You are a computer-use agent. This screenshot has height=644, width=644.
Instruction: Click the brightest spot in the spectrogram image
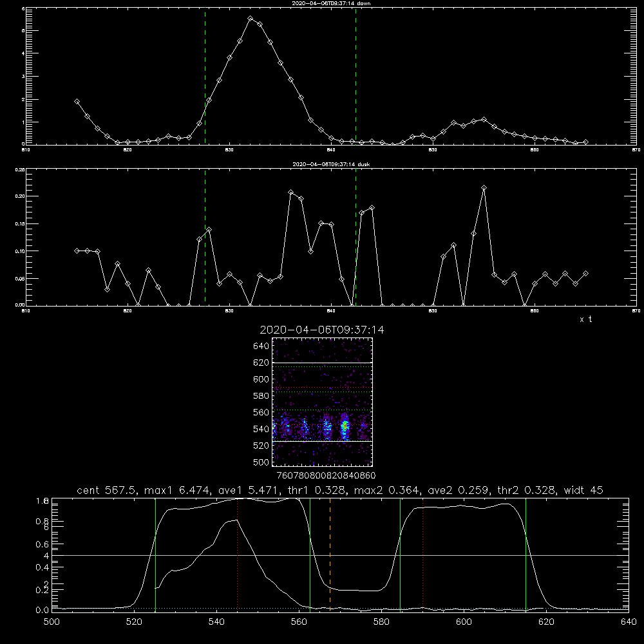click(345, 427)
